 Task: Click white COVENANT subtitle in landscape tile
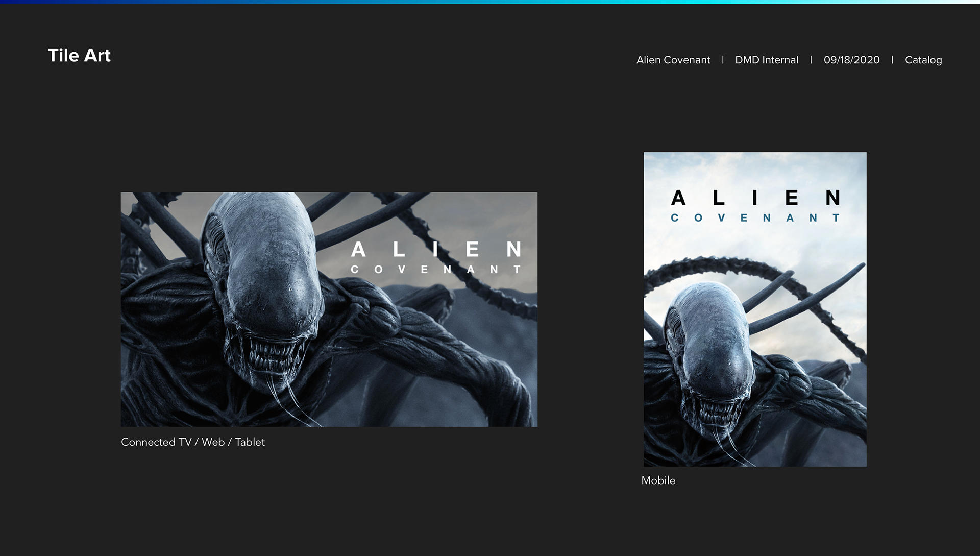point(436,270)
